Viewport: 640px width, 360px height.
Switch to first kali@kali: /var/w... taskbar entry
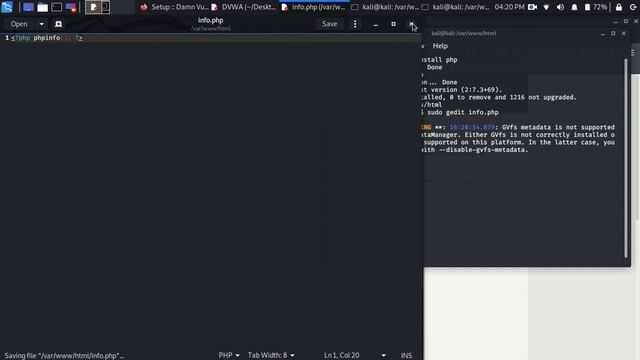[x=385, y=7]
